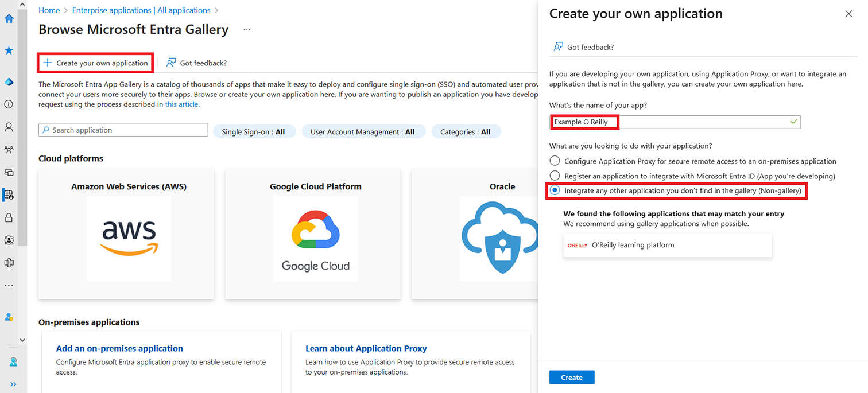868x393 pixels.
Task: Open Learn about Application Proxy link
Action: (x=366, y=348)
